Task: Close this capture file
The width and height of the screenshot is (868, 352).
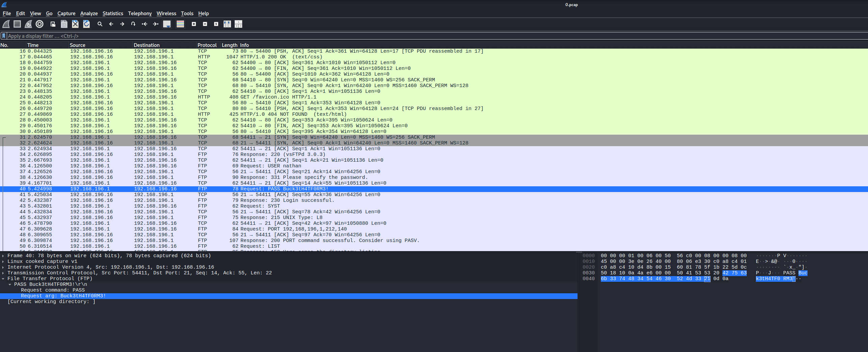Action: [x=75, y=24]
